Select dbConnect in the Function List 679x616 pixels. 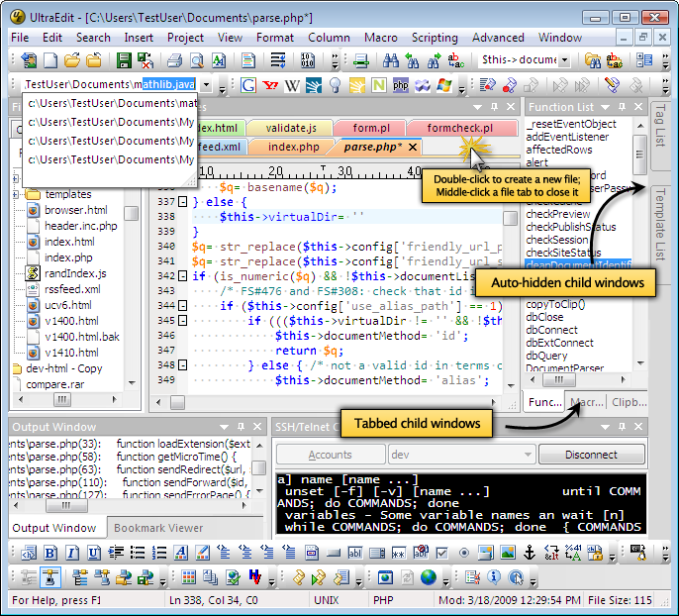552,330
